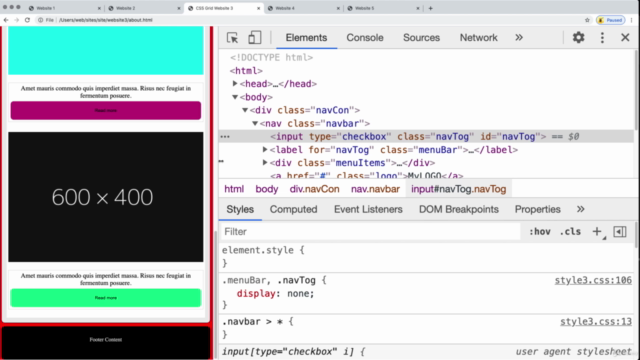Go forward in browser history
This screenshot has width=640, height=360.
pyautogui.click(x=17, y=20)
